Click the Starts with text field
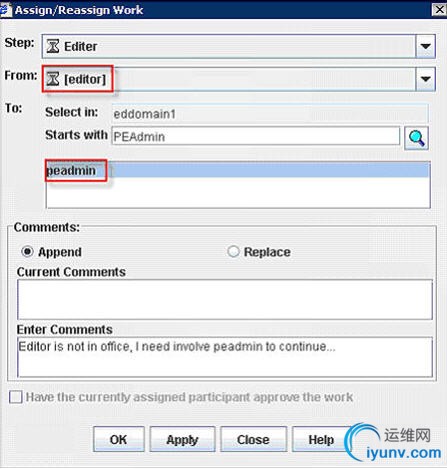 (256, 136)
